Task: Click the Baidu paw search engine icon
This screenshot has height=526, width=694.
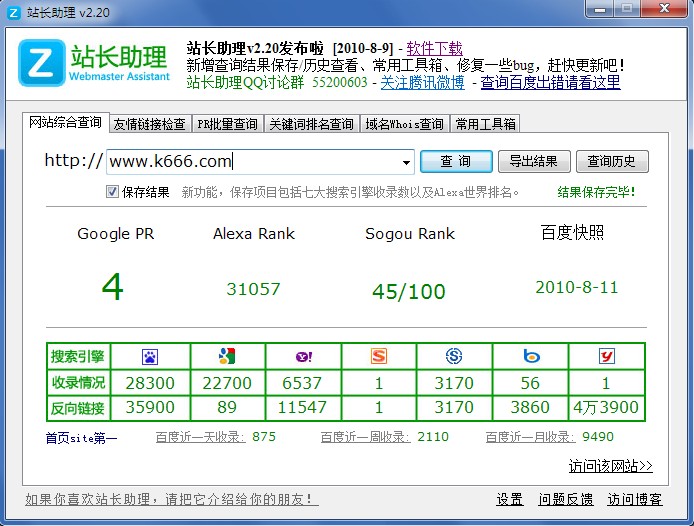Action: coord(150,356)
